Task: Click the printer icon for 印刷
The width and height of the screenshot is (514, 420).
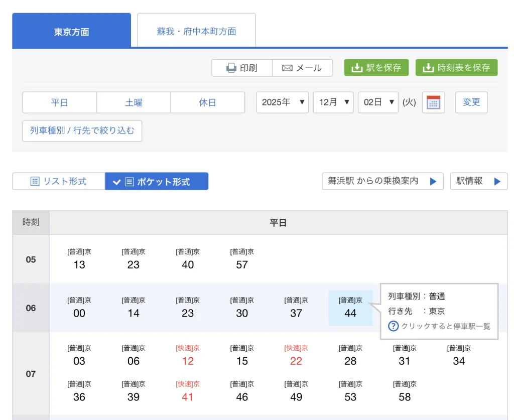Action: pos(231,68)
